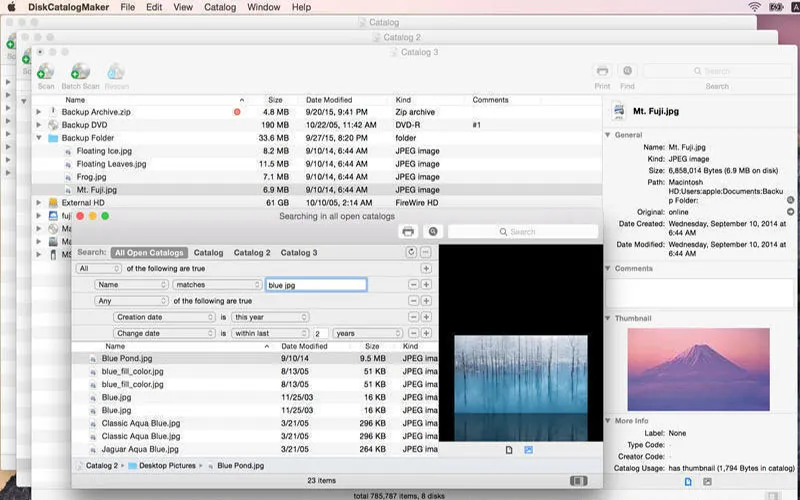Select thumbnail icon below inspector panel

[x=707, y=482]
